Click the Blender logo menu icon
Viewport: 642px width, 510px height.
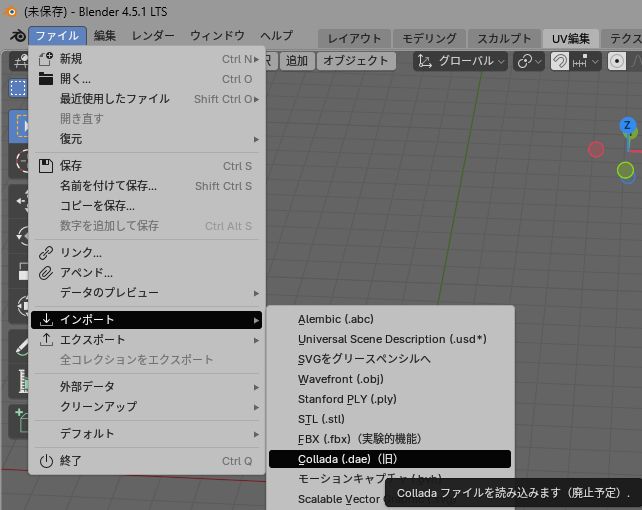click(x=18, y=36)
